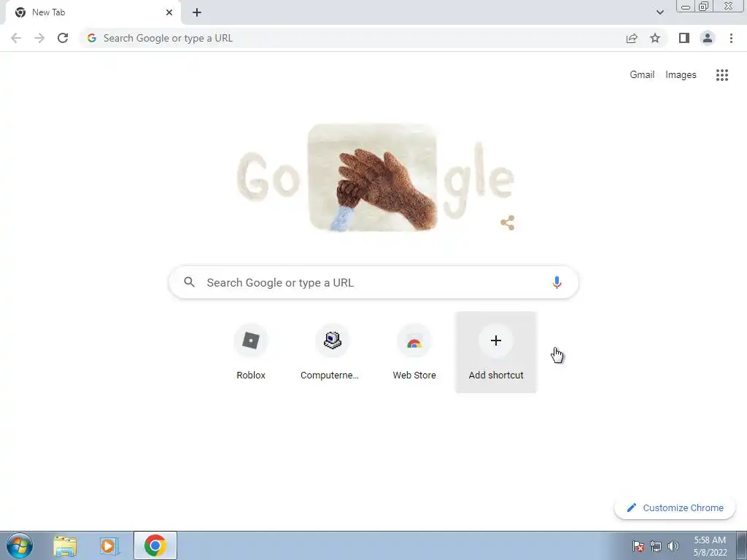Click the share page icon in address bar
Image resolution: width=747 pixels, height=560 pixels.
pos(632,38)
